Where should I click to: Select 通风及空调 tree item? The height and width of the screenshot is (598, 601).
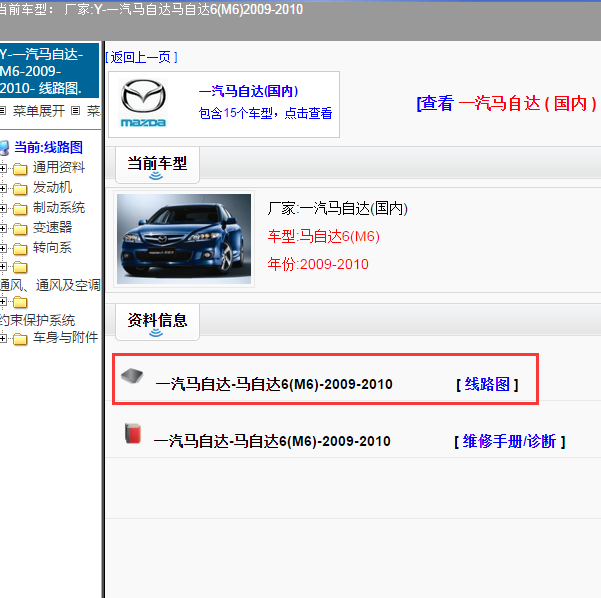click(x=50, y=285)
